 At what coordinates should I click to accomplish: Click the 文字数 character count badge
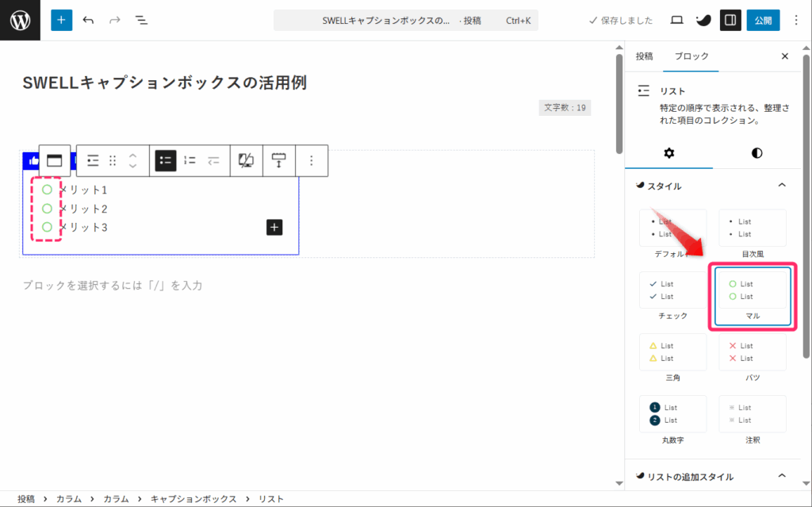(565, 108)
